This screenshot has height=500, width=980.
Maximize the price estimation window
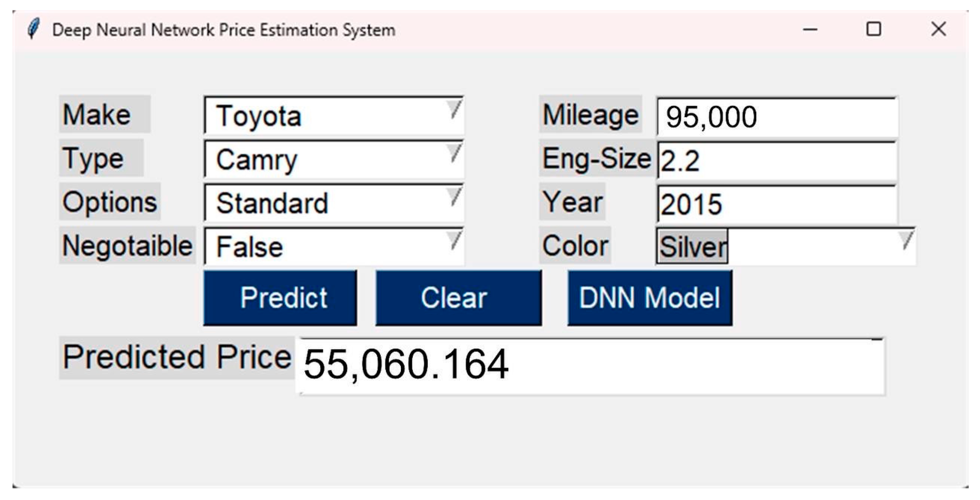874,30
